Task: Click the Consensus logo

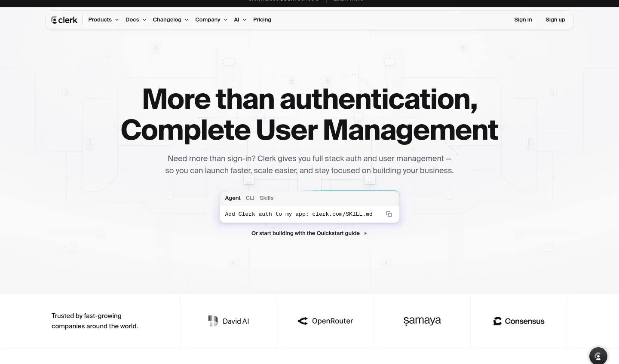Action: (519, 321)
